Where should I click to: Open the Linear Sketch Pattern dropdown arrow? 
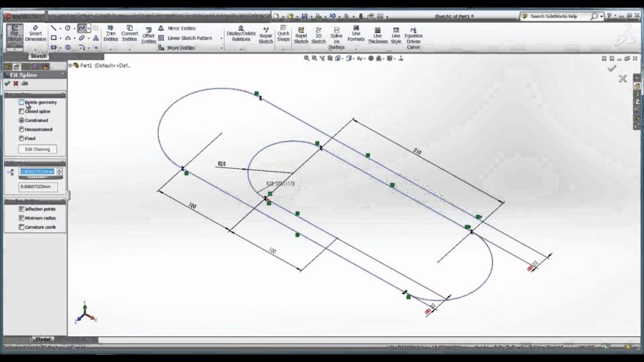tap(221, 38)
